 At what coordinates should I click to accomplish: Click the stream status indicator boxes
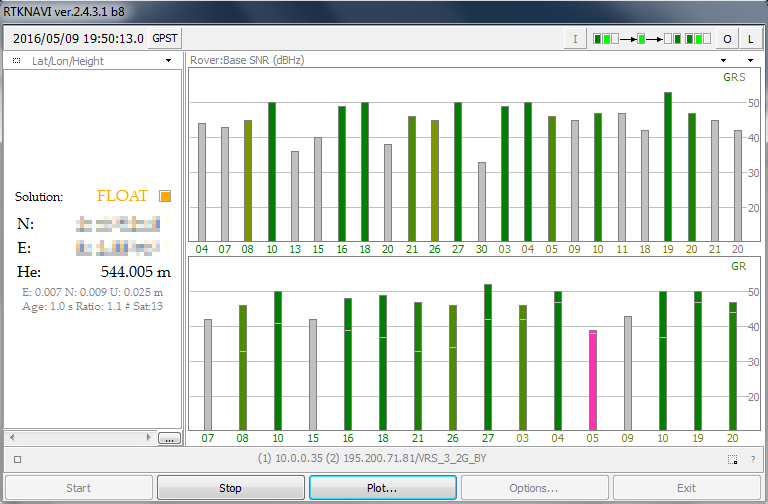coord(651,39)
